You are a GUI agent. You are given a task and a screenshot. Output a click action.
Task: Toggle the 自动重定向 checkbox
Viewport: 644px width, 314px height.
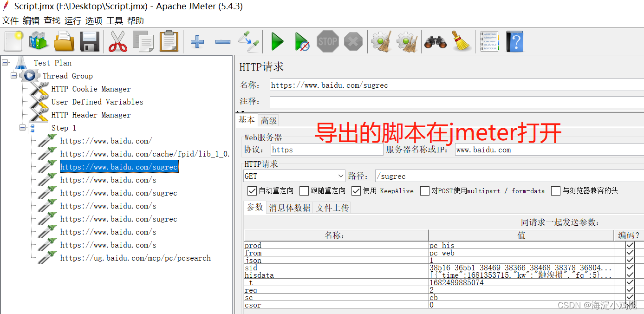point(252,191)
